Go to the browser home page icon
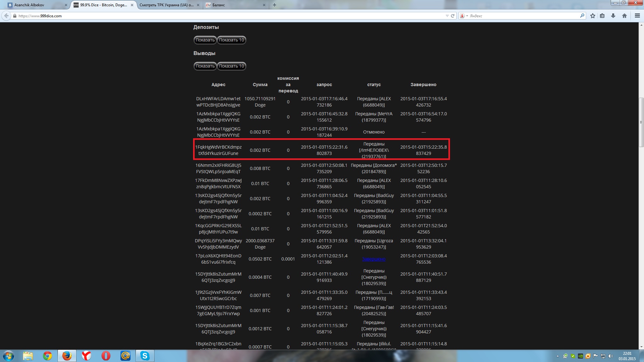 point(625,16)
